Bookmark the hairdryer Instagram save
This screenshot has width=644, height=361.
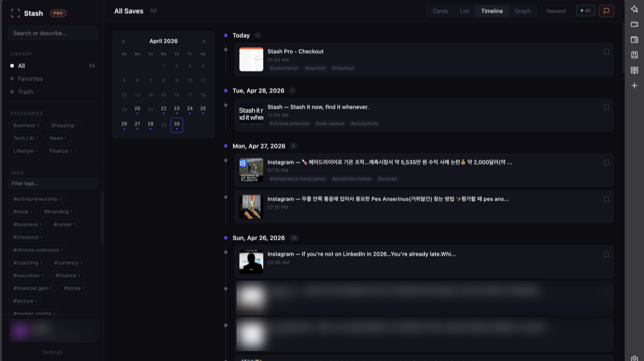[606, 162]
